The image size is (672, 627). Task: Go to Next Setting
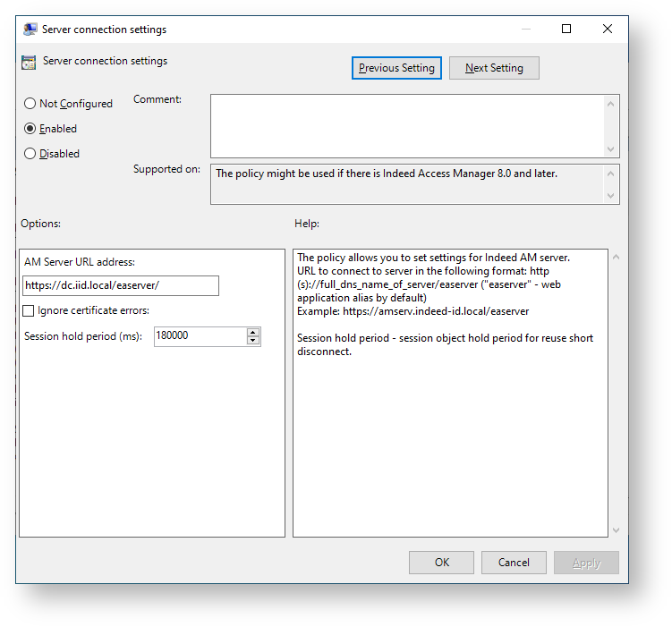click(494, 68)
